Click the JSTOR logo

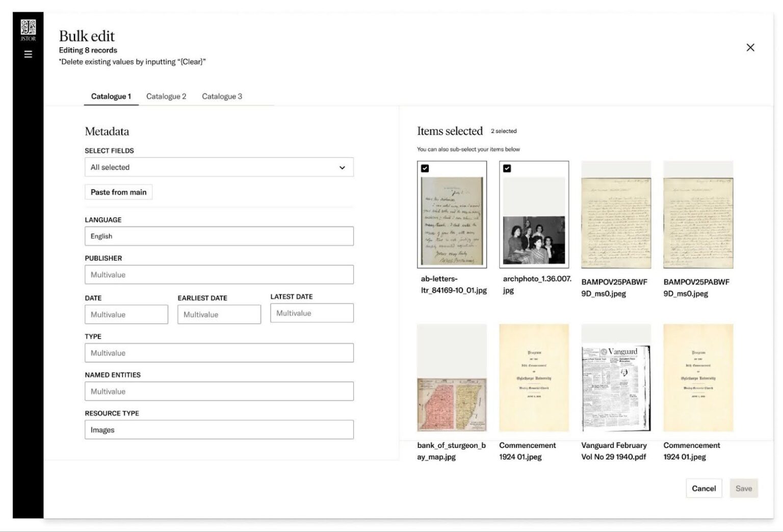click(28, 28)
